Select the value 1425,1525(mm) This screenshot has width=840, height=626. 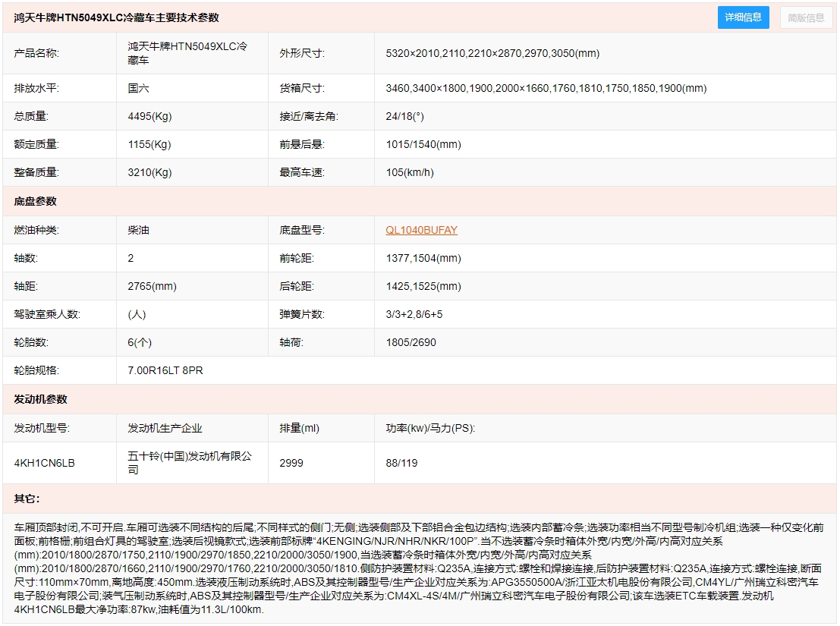(423, 287)
